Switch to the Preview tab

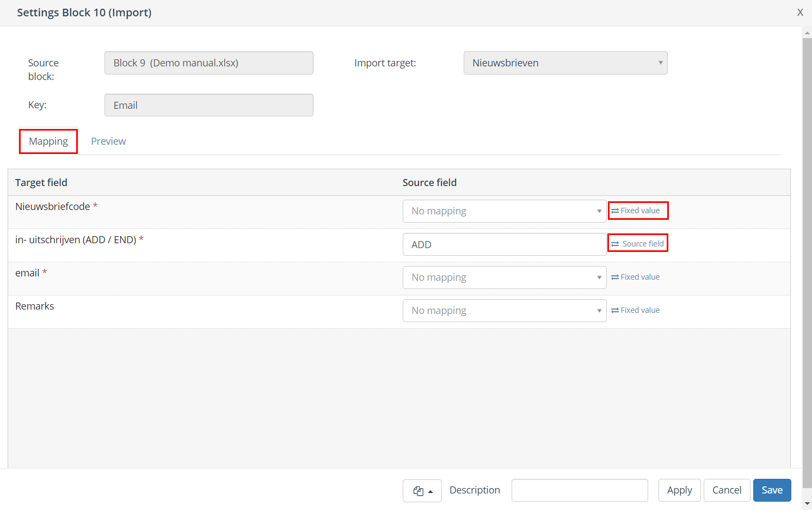[x=108, y=141]
